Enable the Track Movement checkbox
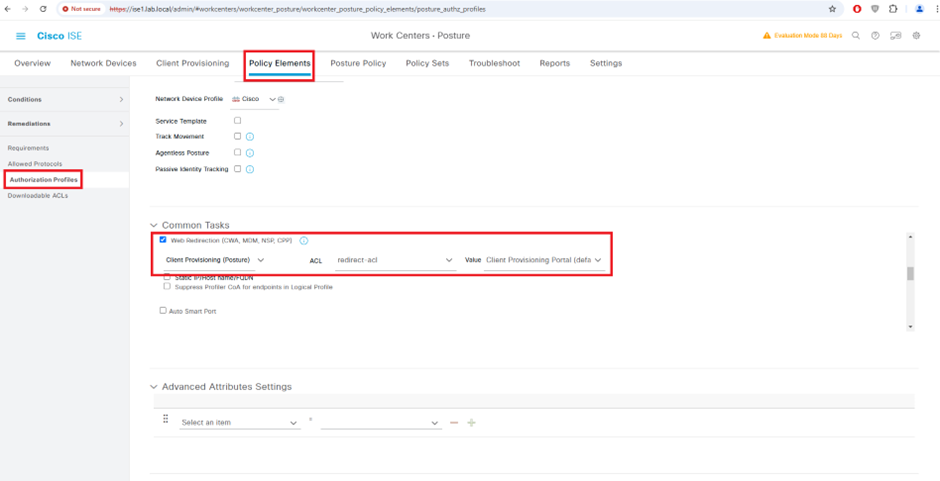 [237, 136]
